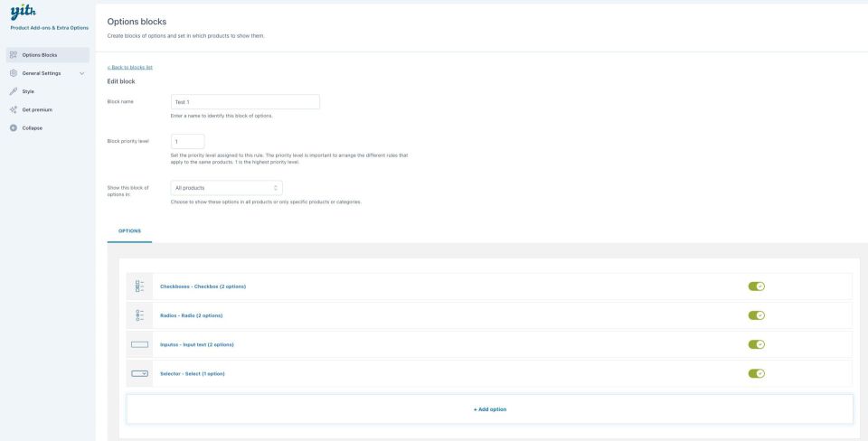Image resolution: width=868 pixels, height=441 pixels.
Task: Click the Input text option type icon
Action: (139, 344)
